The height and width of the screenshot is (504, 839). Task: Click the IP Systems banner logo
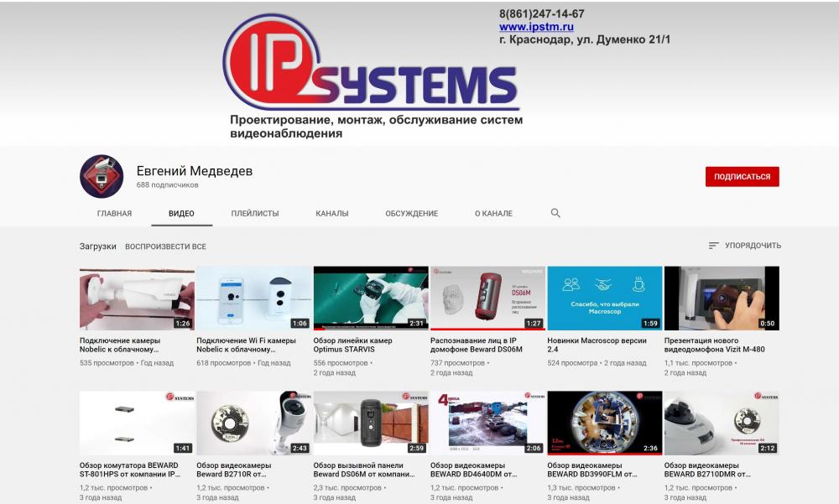click(370, 64)
